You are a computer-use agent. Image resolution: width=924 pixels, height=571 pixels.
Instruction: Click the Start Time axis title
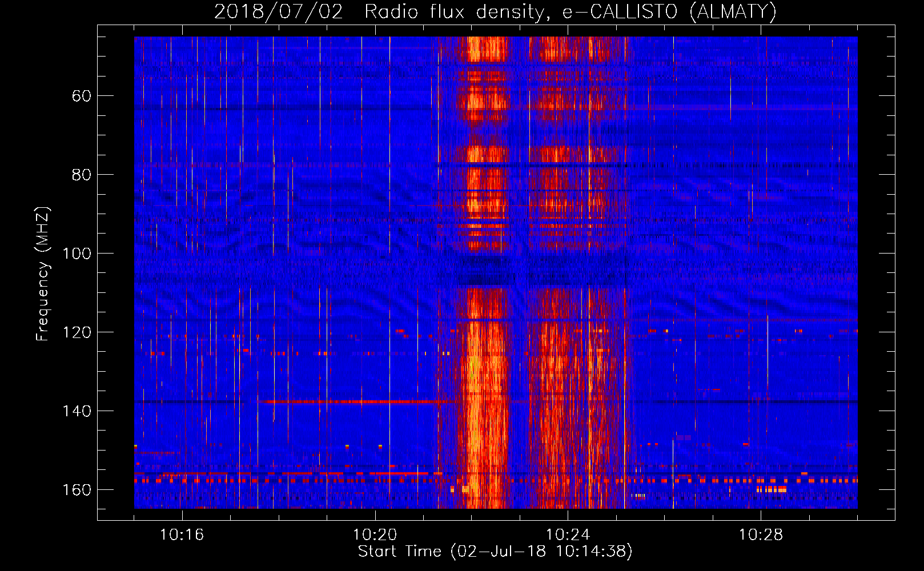pyautogui.click(x=495, y=552)
